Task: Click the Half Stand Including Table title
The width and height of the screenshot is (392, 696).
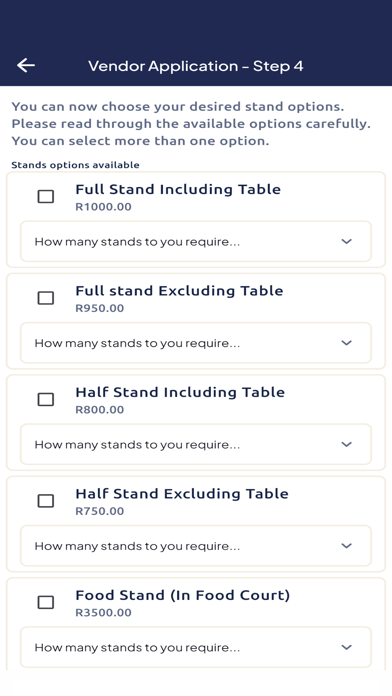Action: (x=180, y=392)
